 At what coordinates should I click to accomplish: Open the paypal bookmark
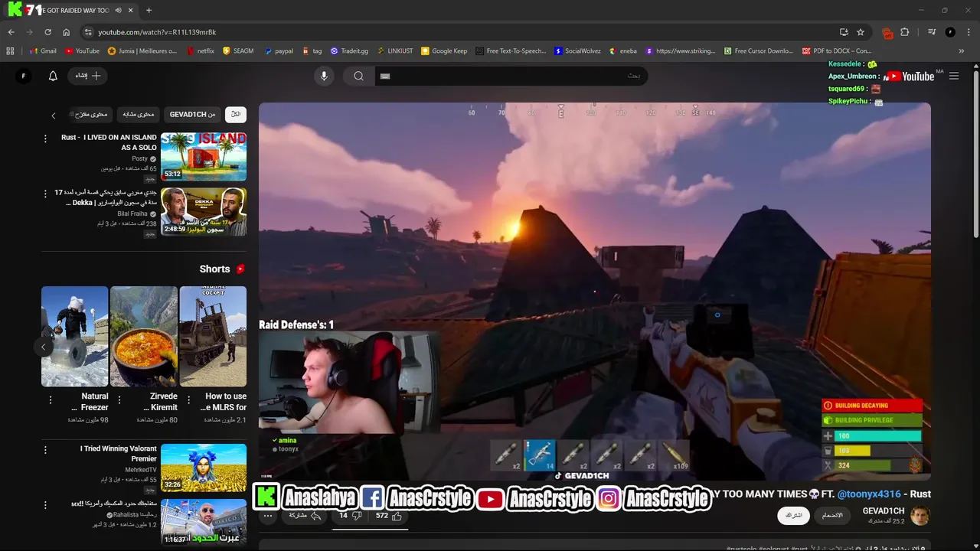click(x=279, y=51)
